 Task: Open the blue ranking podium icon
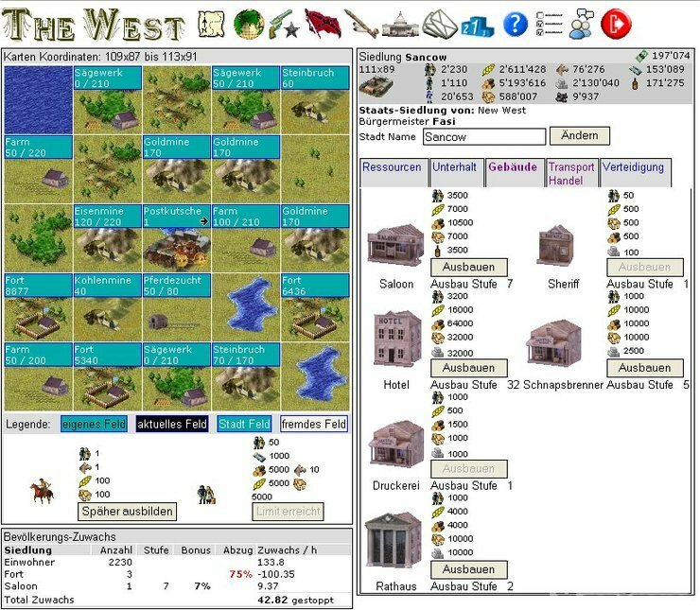[x=478, y=26]
